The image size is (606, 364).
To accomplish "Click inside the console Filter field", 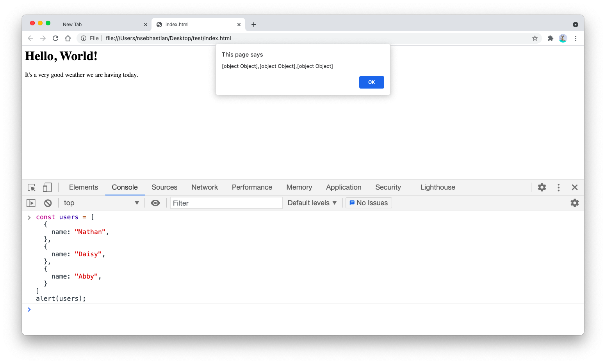I will click(226, 203).
